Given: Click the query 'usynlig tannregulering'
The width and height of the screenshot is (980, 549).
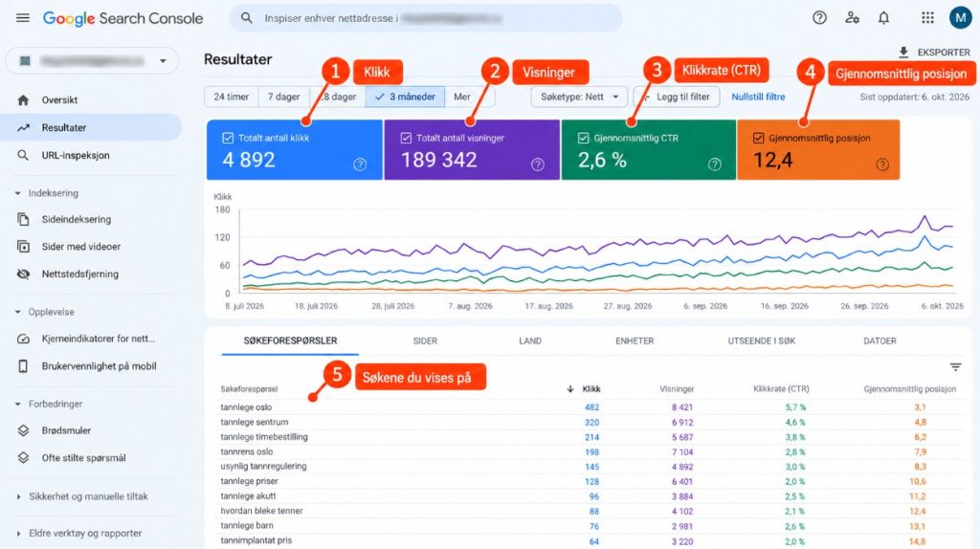Looking at the screenshot, I should click(x=264, y=467).
